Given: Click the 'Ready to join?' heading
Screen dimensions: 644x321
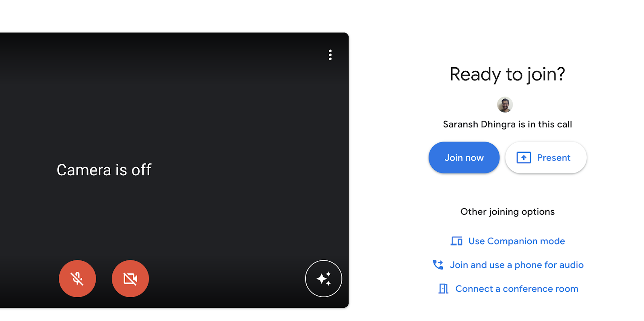Looking at the screenshot, I should click(507, 74).
